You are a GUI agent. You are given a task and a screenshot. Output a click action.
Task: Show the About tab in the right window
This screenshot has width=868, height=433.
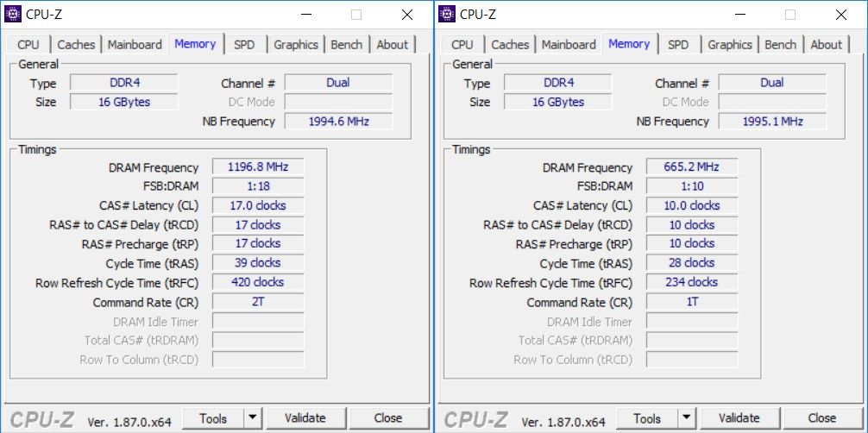click(826, 45)
